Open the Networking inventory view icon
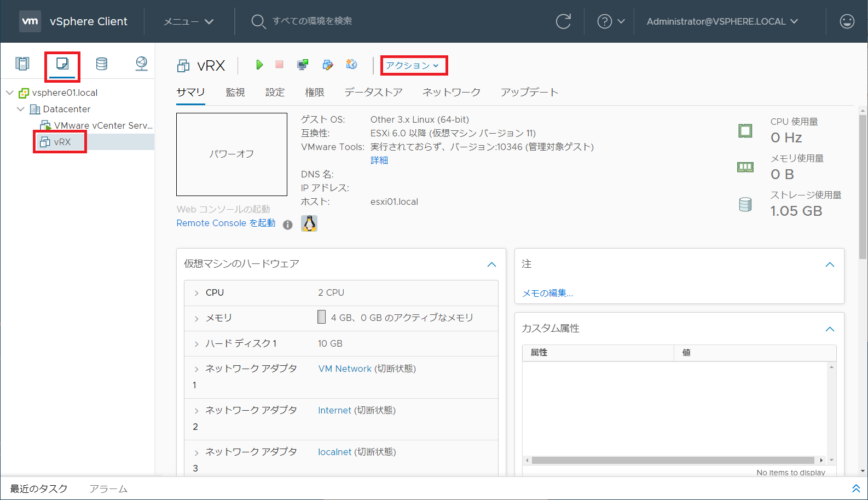868x500 pixels. (141, 64)
